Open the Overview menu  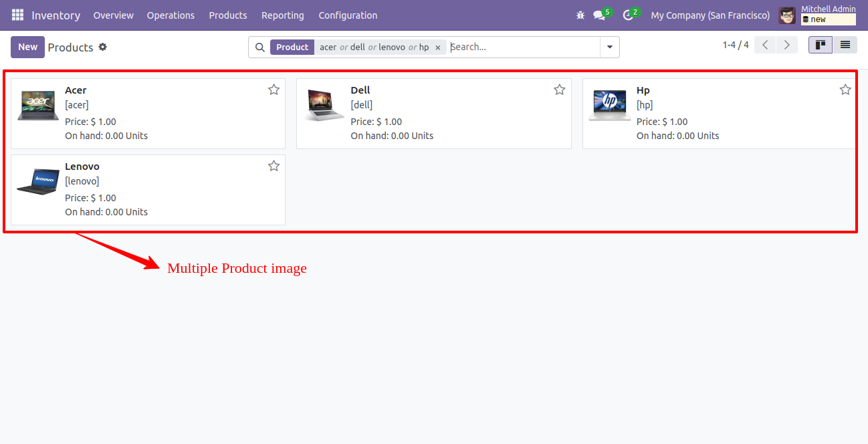pos(113,15)
